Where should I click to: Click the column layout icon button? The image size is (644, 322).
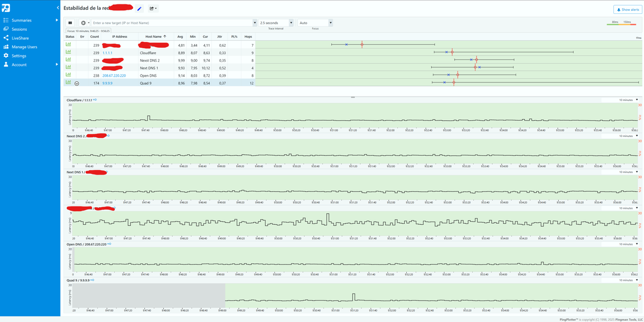coord(70,23)
